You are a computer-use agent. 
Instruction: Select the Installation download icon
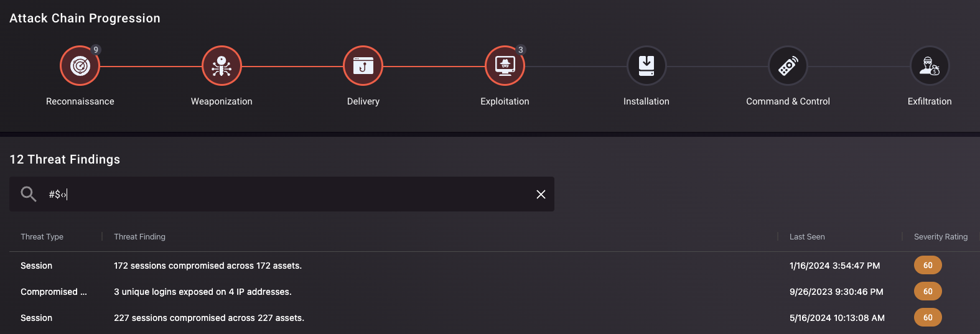[646, 66]
